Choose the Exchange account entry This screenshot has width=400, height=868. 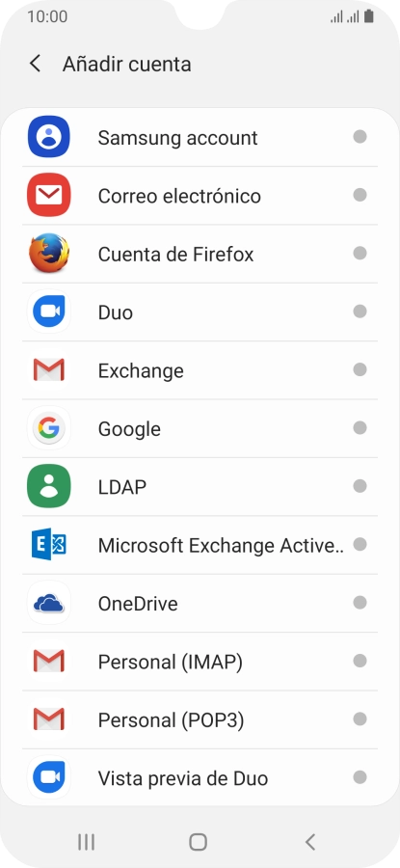[200, 369]
